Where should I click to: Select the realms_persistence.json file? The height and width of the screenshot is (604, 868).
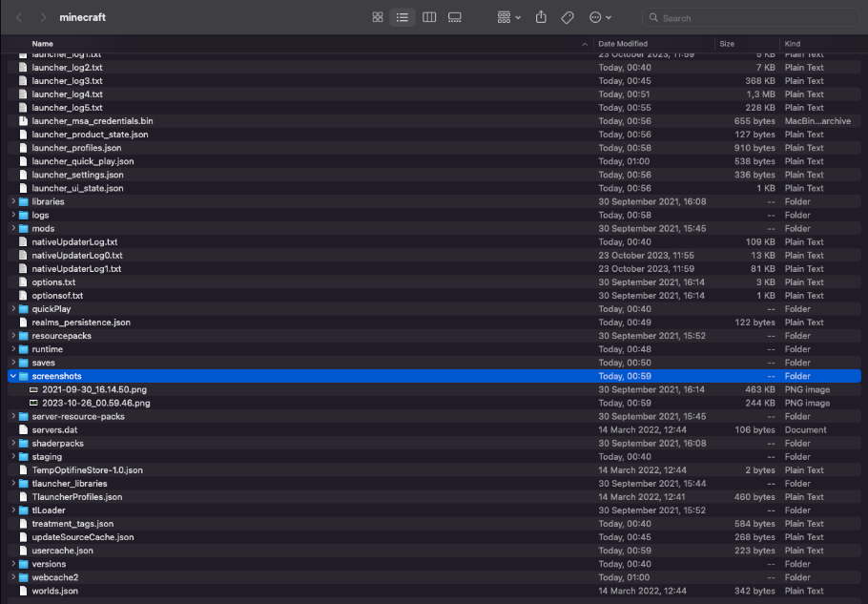click(434, 323)
